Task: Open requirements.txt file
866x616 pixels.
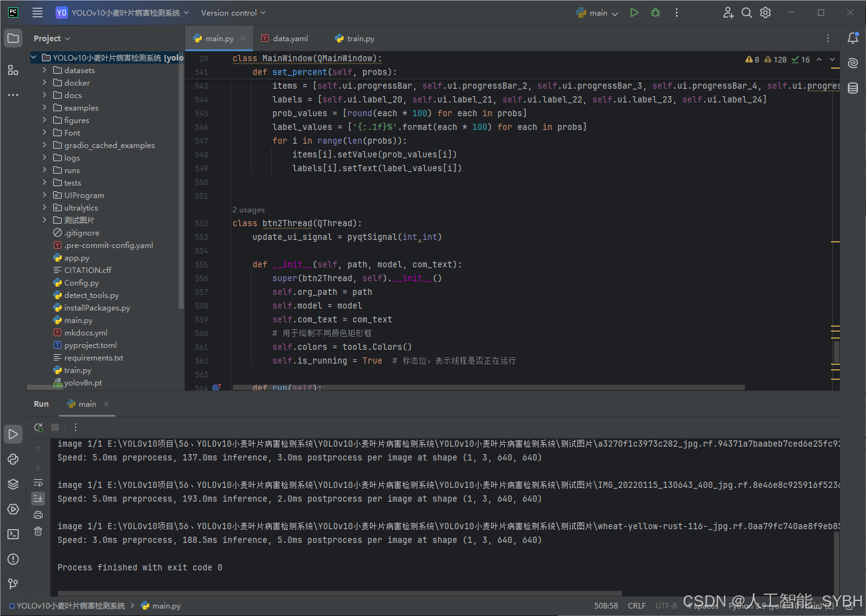Action: 94,357
